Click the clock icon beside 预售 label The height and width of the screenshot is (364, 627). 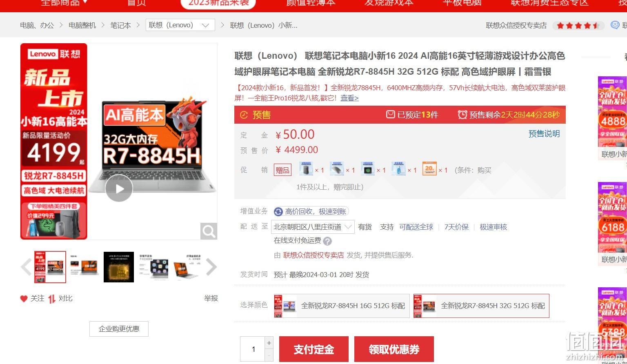244,115
